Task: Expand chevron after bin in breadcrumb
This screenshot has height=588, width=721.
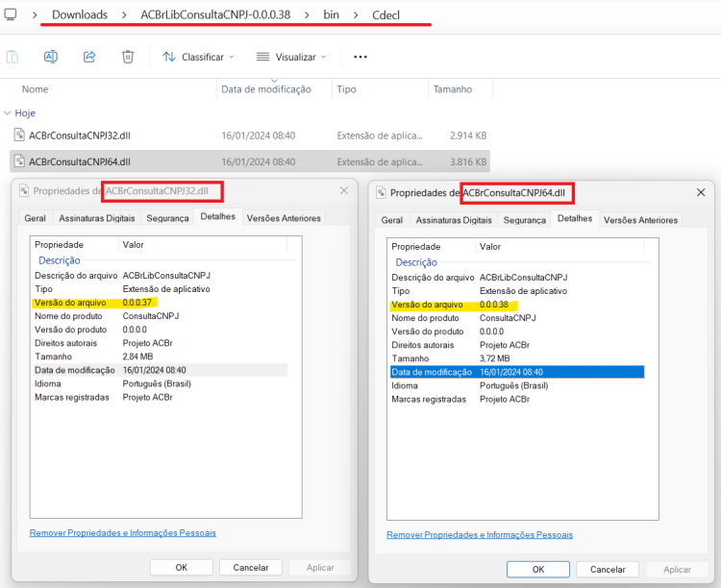Action: tap(356, 15)
